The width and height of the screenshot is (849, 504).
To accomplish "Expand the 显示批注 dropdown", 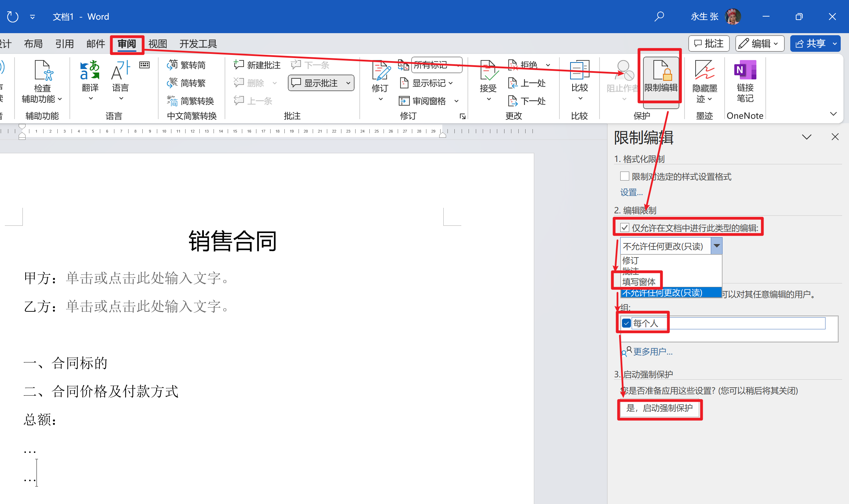I will click(x=348, y=83).
